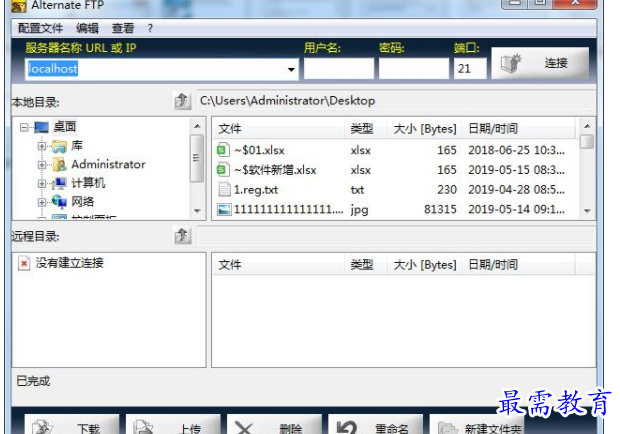Go up one level in local directory
This screenshot has height=434, width=620.
pyautogui.click(x=182, y=101)
